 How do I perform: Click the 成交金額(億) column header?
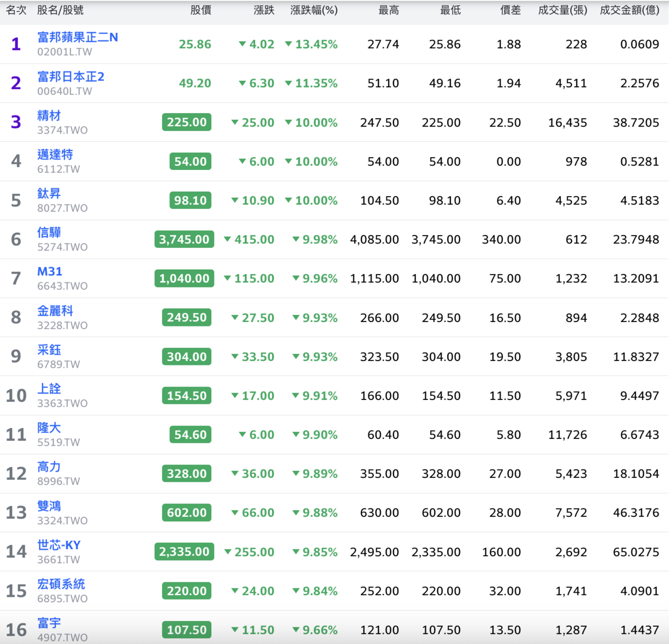629,10
